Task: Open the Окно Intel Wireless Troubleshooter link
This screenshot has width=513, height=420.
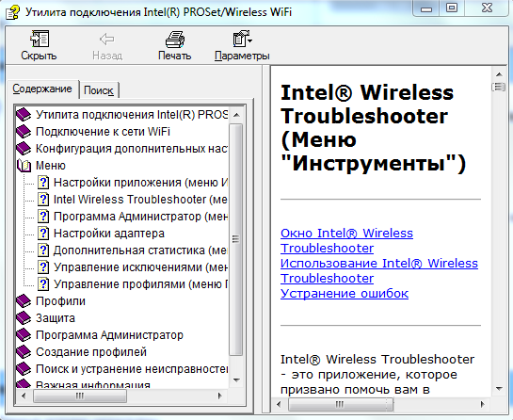Action: coord(346,241)
